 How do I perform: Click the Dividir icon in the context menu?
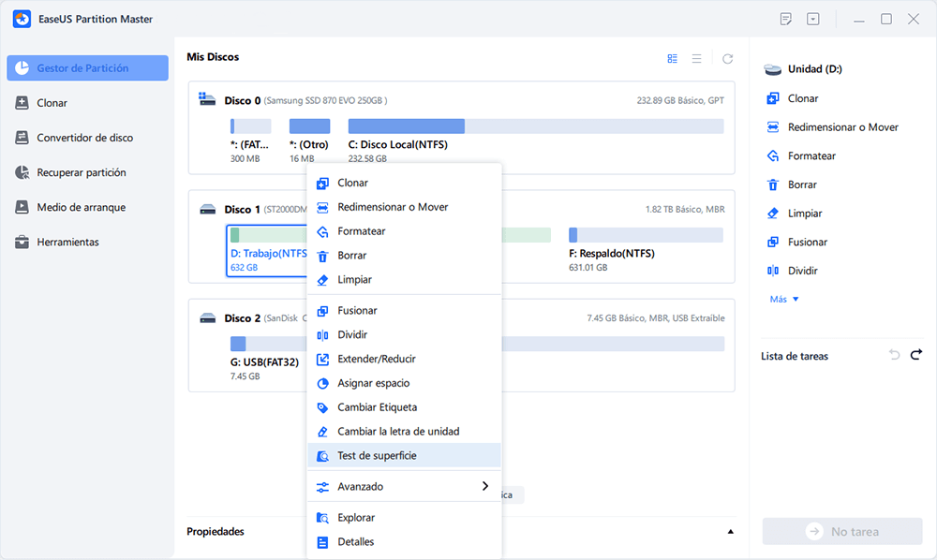click(322, 335)
